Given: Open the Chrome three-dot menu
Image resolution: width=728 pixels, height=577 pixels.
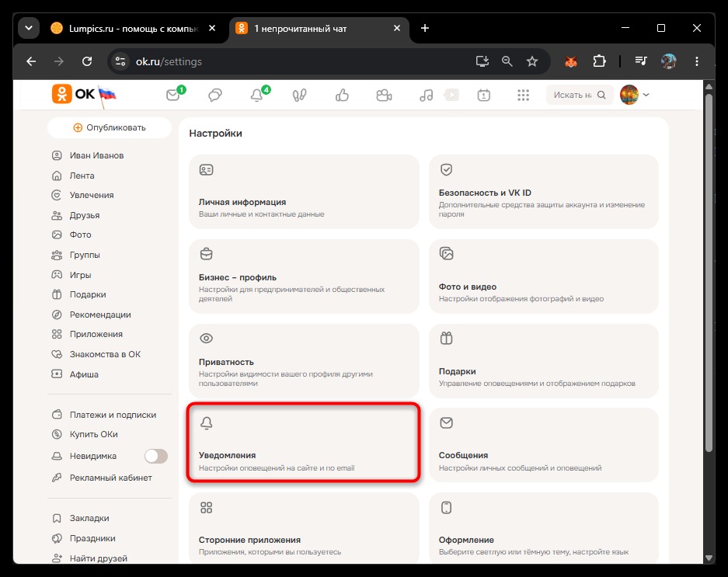Looking at the screenshot, I should [696, 61].
